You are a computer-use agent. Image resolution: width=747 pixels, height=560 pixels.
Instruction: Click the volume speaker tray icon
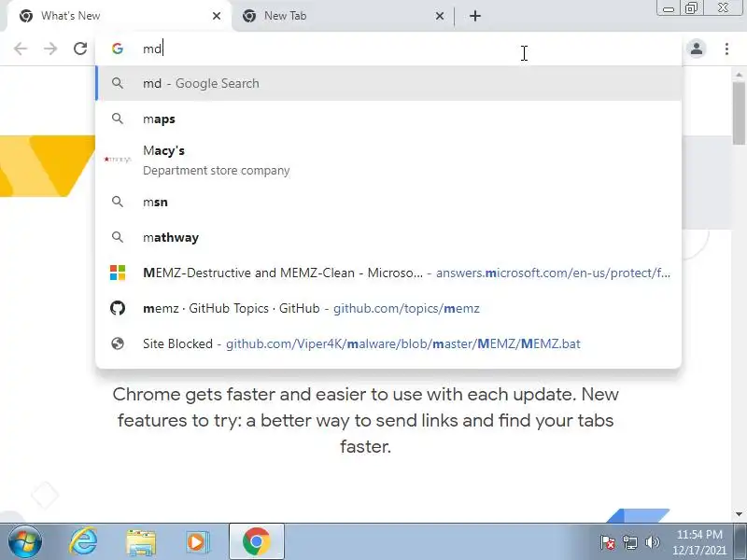click(x=652, y=542)
